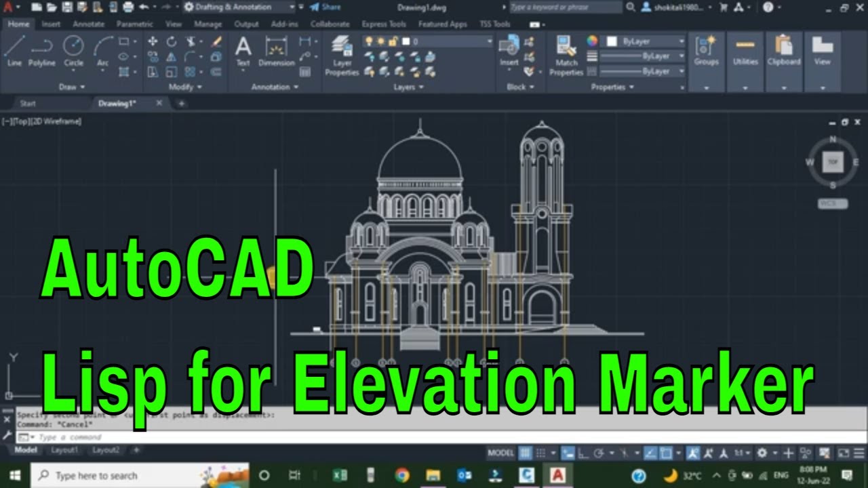The width and height of the screenshot is (868, 488).
Task: Open the Text annotation tool
Action: pos(243,51)
